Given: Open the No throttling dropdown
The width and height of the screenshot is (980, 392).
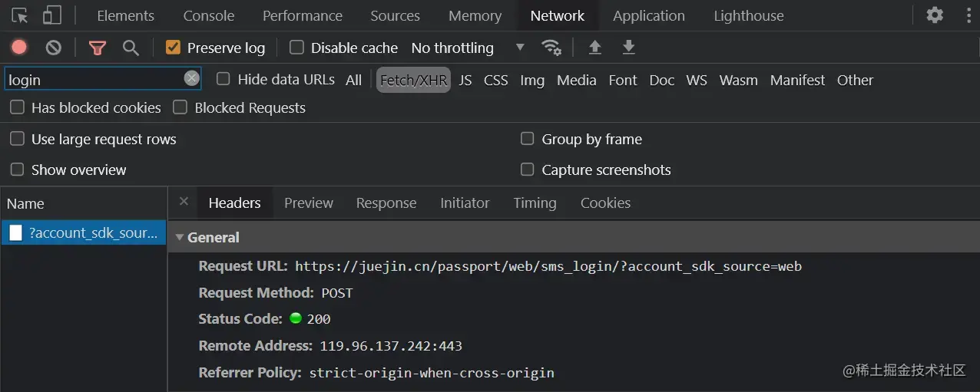Looking at the screenshot, I should (468, 48).
